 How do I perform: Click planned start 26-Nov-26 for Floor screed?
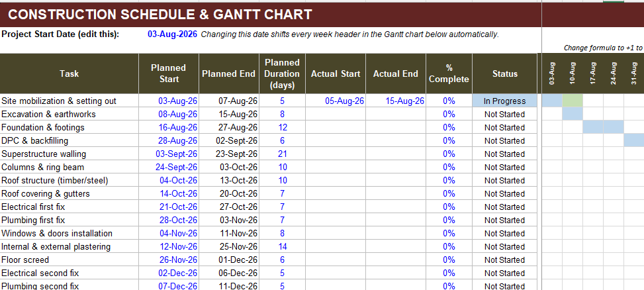click(x=169, y=260)
